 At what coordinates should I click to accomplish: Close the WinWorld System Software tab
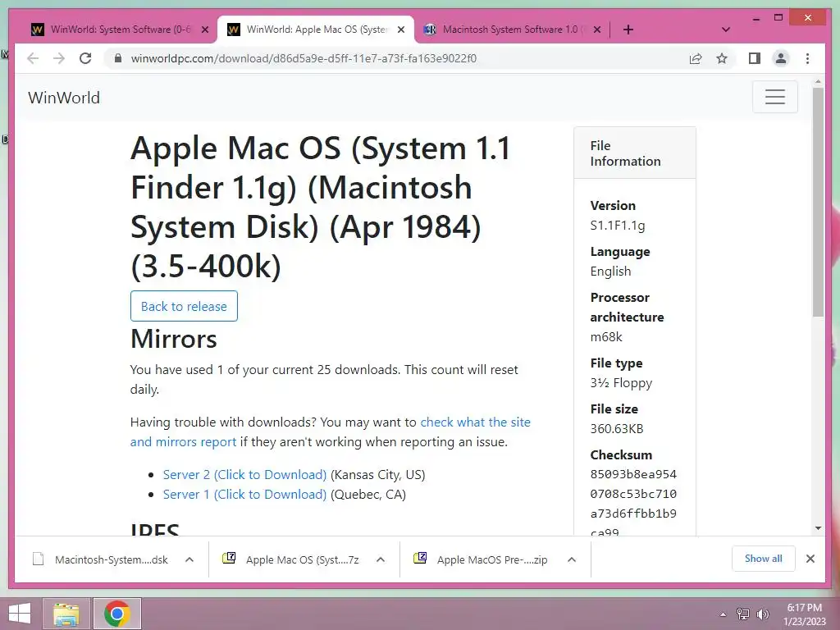204,30
